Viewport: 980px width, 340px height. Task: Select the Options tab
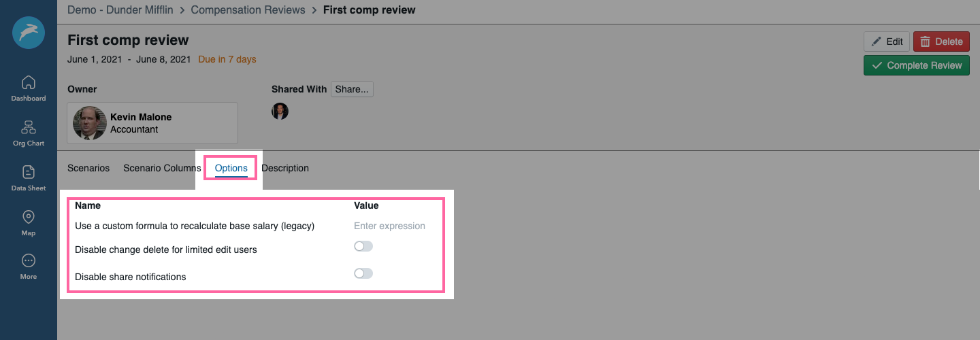tap(231, 168)
